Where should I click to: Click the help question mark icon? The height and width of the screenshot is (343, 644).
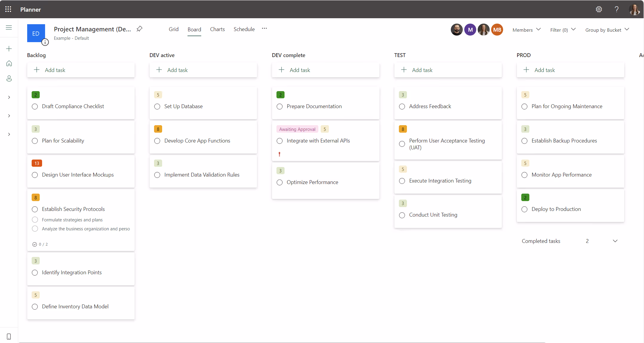pyautogui.click(x=616, y=9)
